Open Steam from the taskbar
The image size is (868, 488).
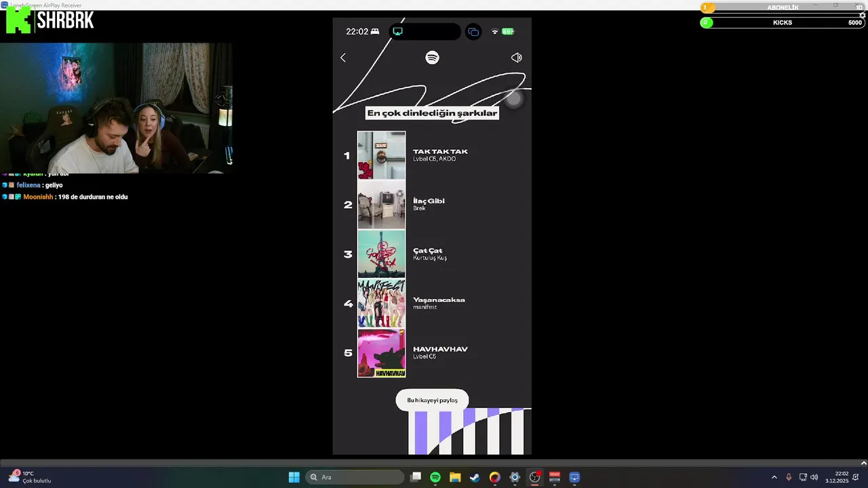(x=475, y=477)
